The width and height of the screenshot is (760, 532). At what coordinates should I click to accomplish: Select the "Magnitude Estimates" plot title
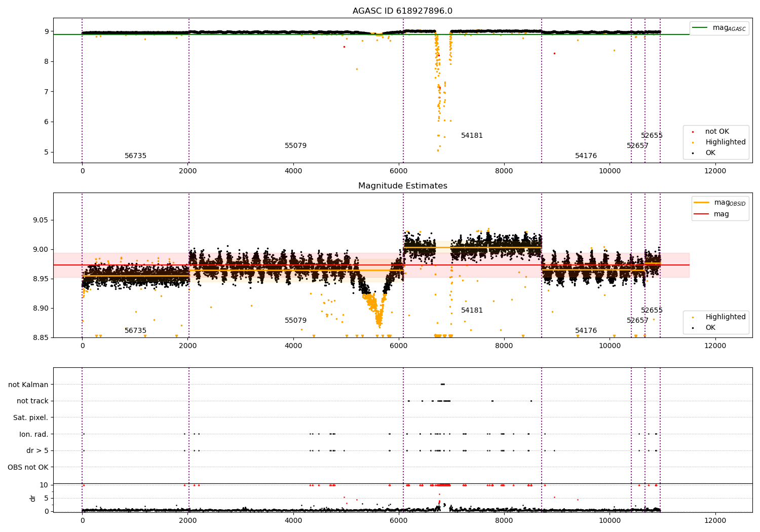(x=402, y=186)
